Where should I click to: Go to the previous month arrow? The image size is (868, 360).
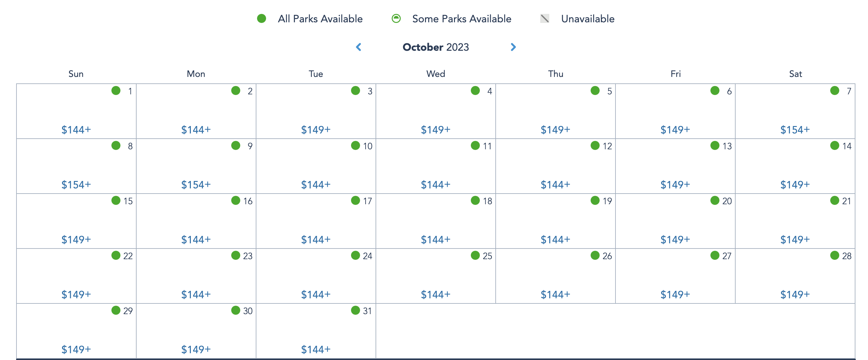click(x=358, y=47)
